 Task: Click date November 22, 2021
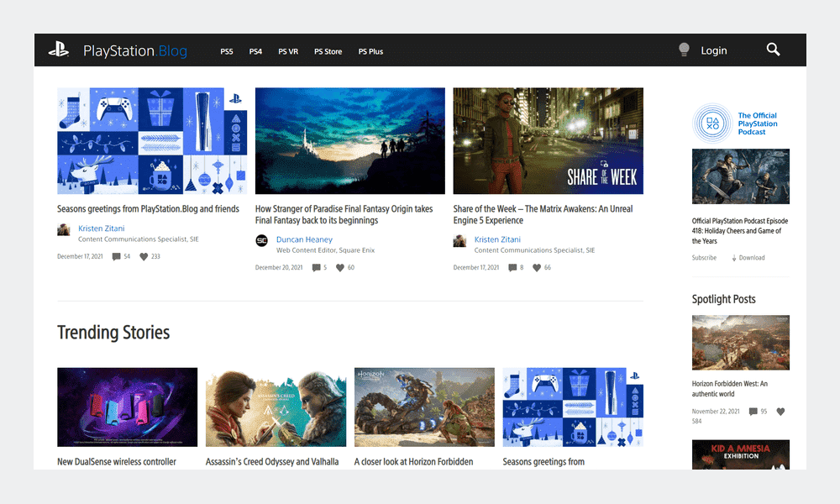coord(716,412)
